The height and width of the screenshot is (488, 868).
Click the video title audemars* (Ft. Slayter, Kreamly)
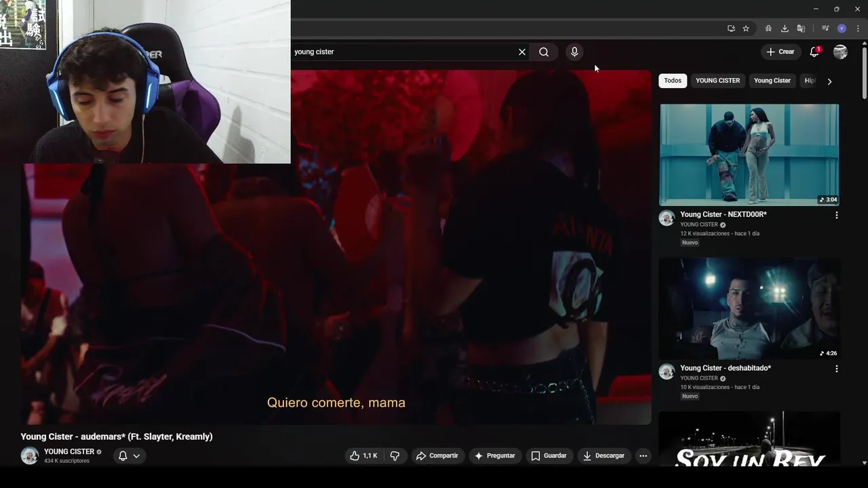(117, 436)
